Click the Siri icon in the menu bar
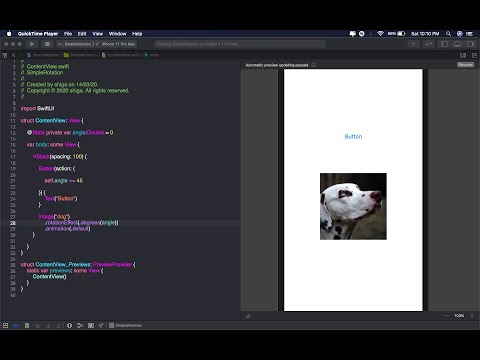The image size is (480, 360). point(460,34)
